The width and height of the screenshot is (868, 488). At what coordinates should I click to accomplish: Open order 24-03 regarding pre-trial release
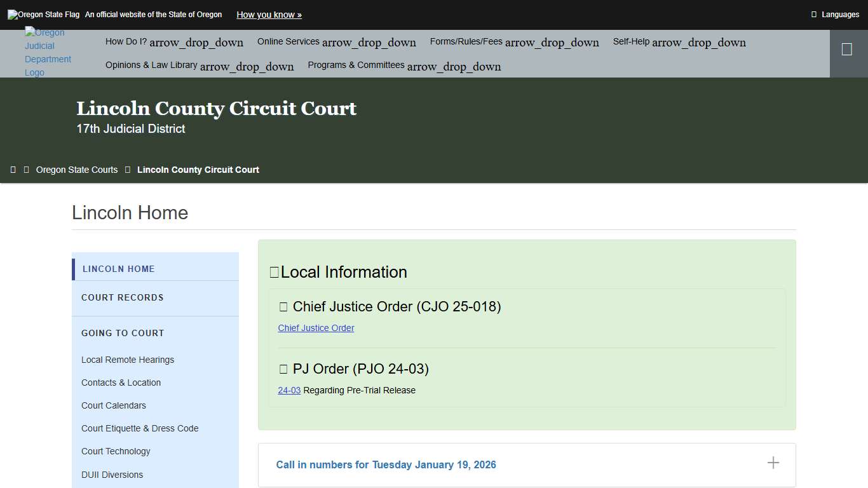pos(289,390)
